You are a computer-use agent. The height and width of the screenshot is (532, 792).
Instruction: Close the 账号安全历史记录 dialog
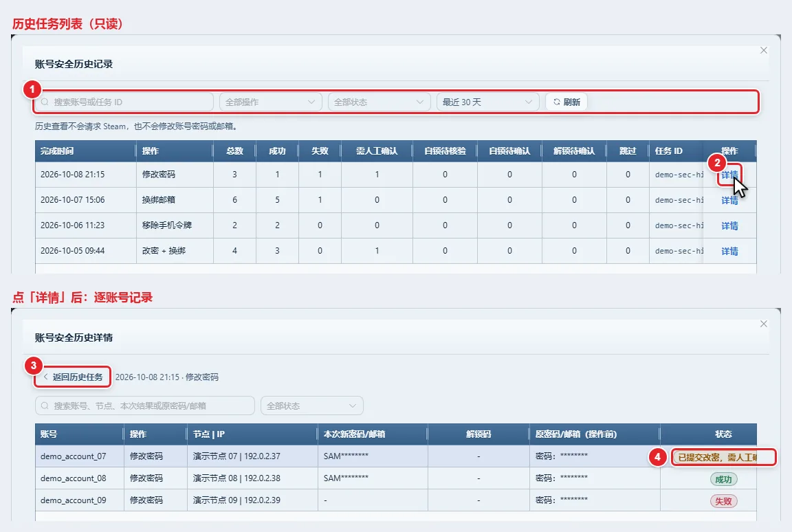click(764, 50)
